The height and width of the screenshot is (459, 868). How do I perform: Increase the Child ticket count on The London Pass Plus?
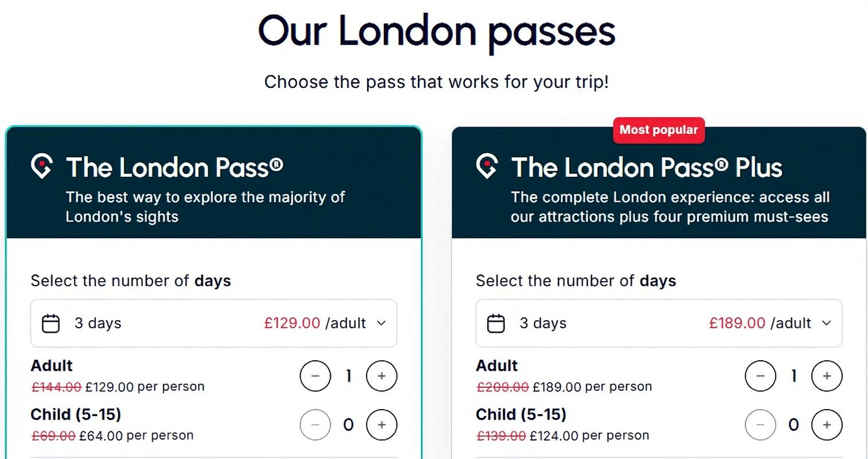[827, 425]
